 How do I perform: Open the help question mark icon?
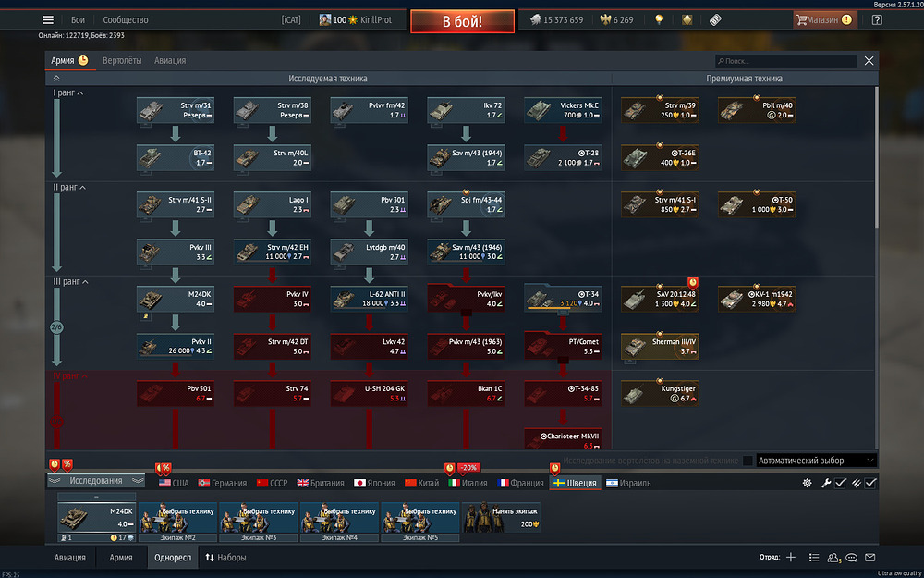(x=877, y=20)
